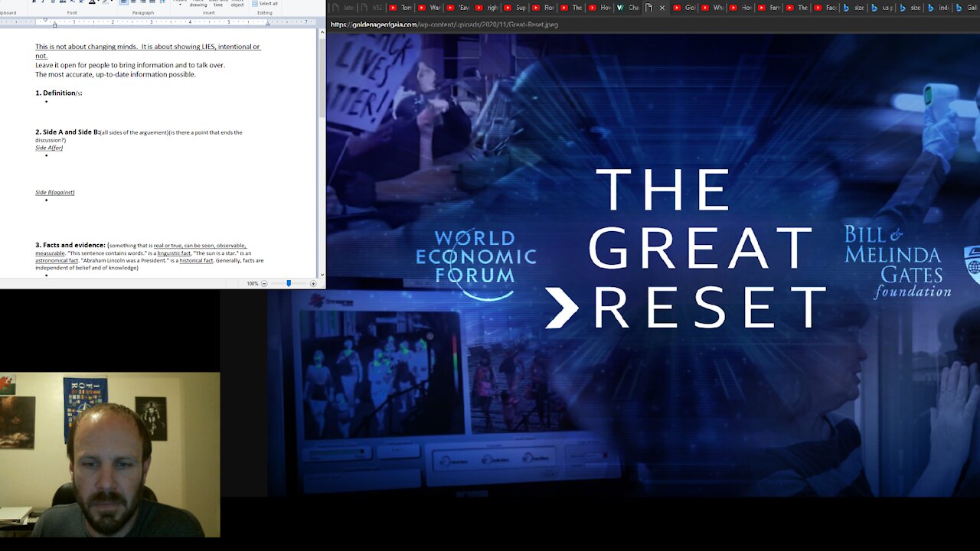Switch to the 'Gall' Bing tab
This screenshot has width=980, height=551.
(x=966, y=8)
